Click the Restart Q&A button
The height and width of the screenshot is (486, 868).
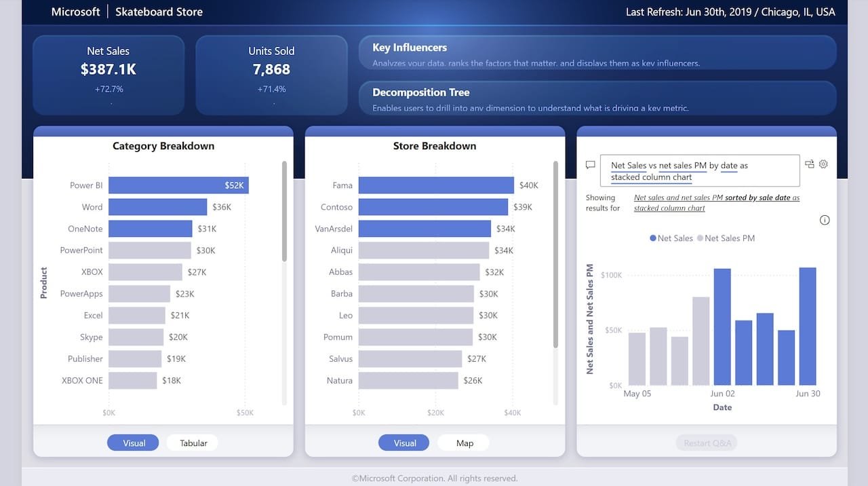click(x=707, y=443)
